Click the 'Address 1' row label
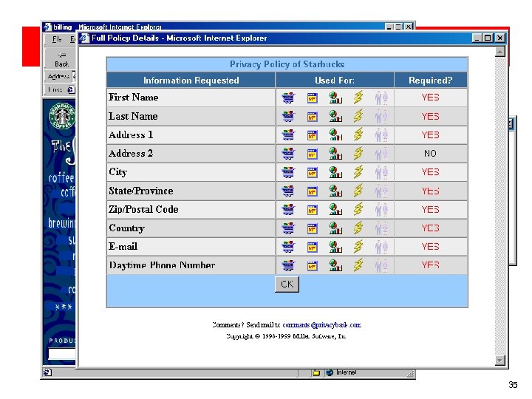Viewport: 532px width, 399px height. coord(131,135)
